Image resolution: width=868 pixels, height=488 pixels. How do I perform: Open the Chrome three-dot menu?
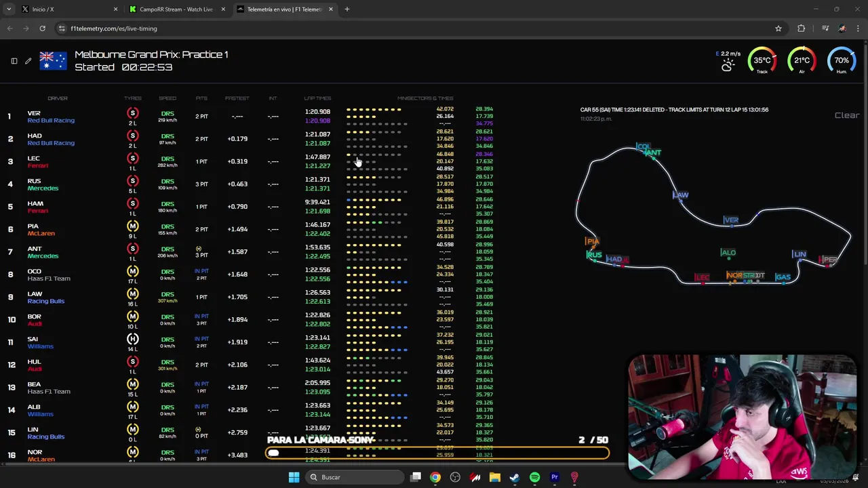(x=859, y=28)
